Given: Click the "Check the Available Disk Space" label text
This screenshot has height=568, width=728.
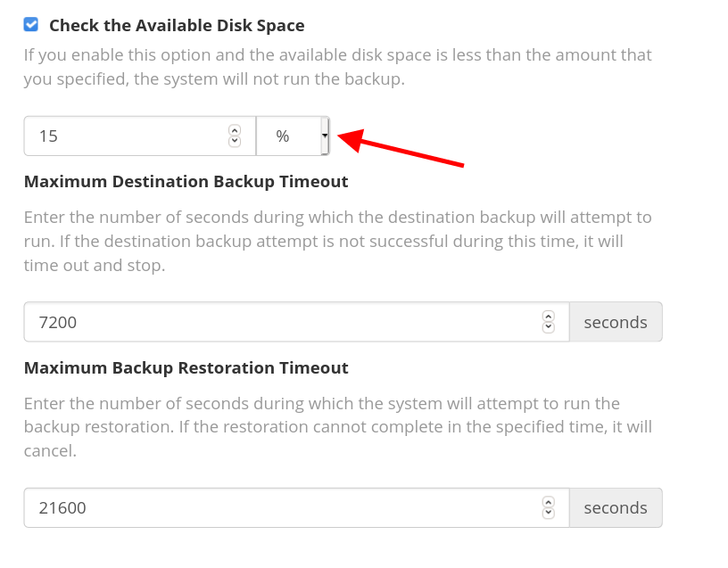Looking at the screenshot, I should click(x=177, y=26).
